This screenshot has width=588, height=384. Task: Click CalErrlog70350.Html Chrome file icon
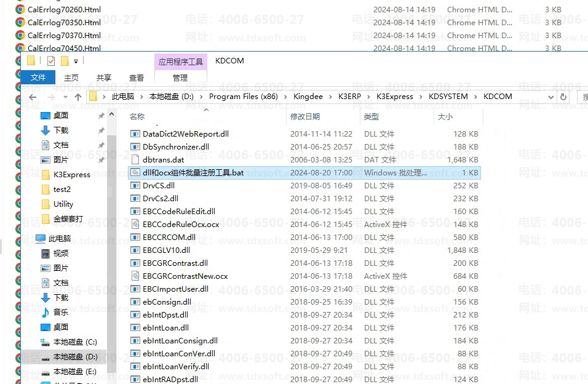(x=20, y=23)
